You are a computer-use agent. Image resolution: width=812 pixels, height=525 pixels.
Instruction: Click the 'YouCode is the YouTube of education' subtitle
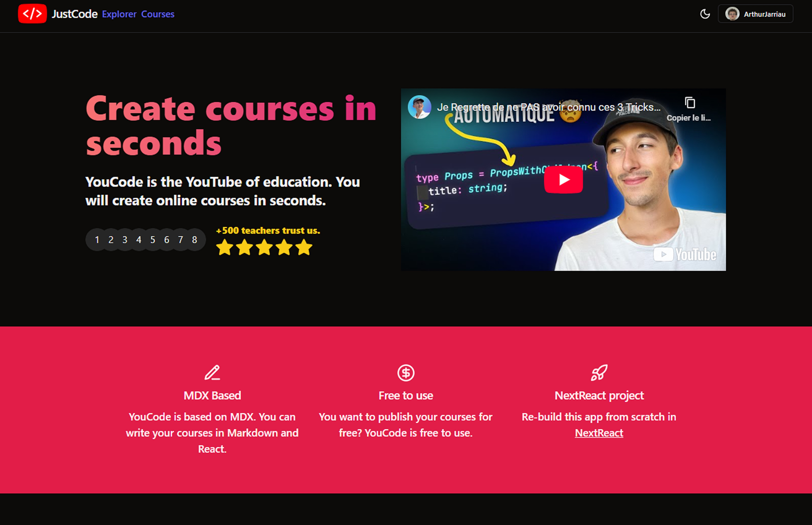[x=222, y=191]
